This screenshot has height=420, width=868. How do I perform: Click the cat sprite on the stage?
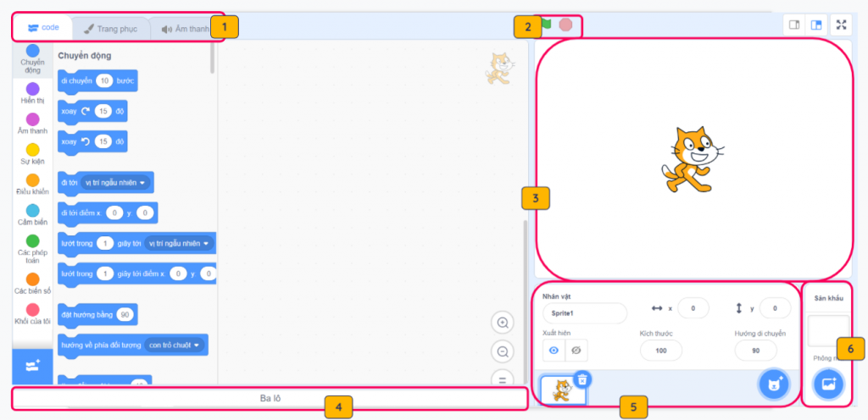(x=692, y=159)
